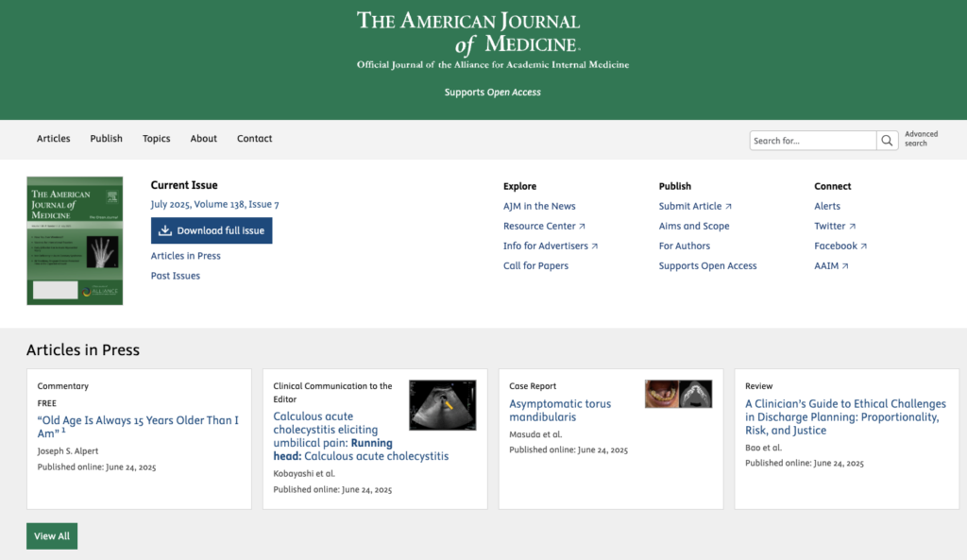Screen dimensions: 967x560
Task: Click the current issue cover thumbnail
Action: 75,241
